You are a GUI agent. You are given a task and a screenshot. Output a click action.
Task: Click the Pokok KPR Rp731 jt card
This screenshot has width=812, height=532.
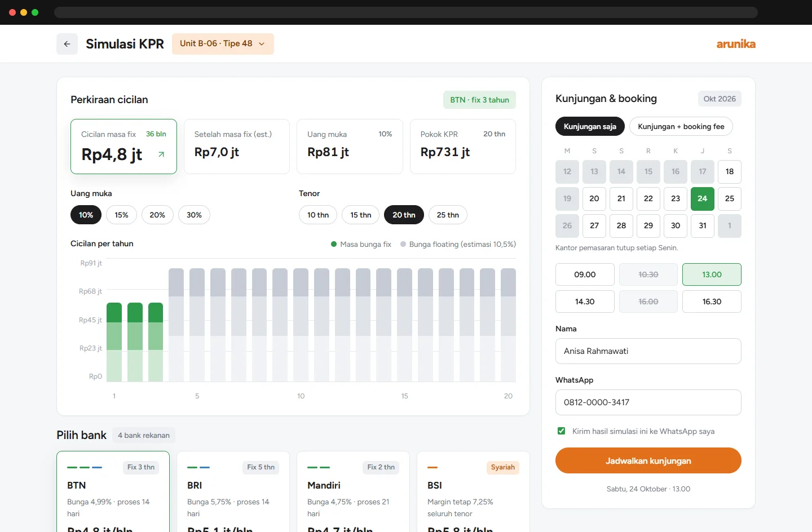pos(463,147)
